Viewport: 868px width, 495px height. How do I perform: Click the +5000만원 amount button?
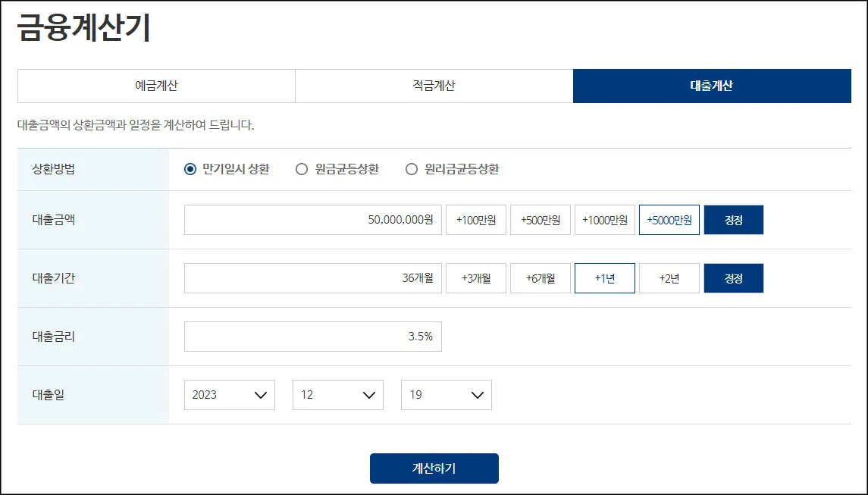tap(669, 219)
